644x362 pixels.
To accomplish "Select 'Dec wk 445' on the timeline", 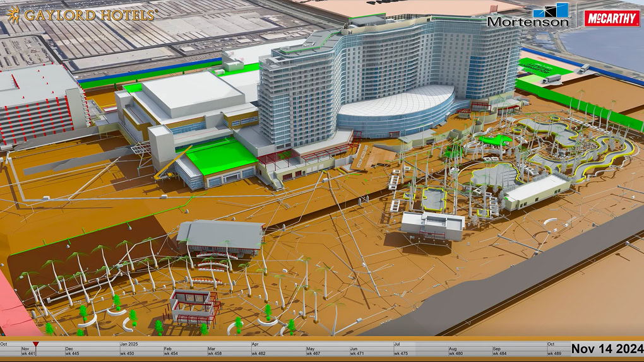I will coord(72,351).
